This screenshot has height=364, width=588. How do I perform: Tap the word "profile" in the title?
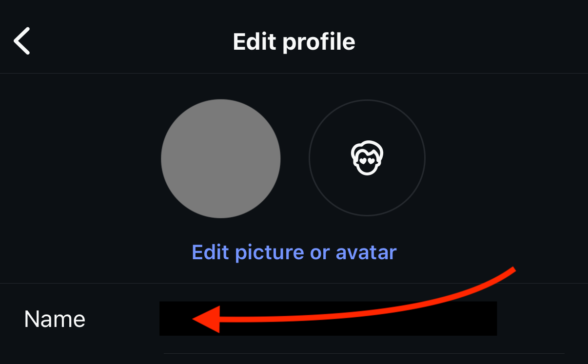[x=318, y=42]
